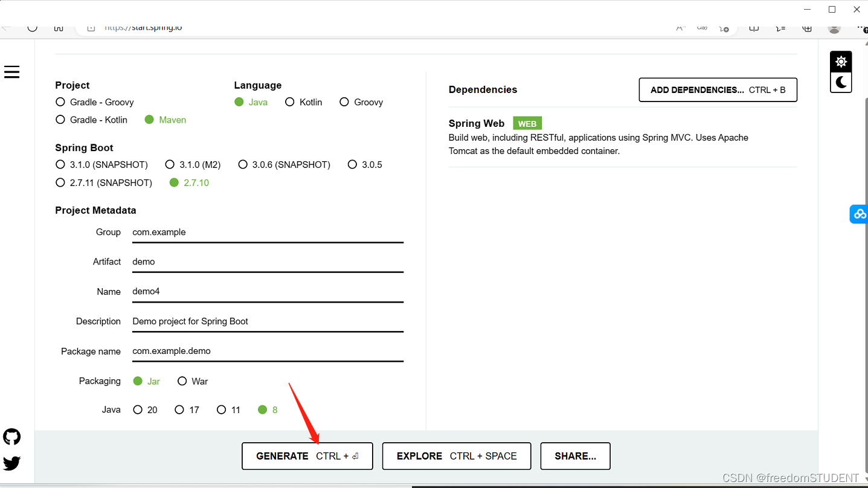Image resolution: width=868 pixels, height=488 pixels.
Task: Click the EXPLORE button
Action: [x=457, y=456]
